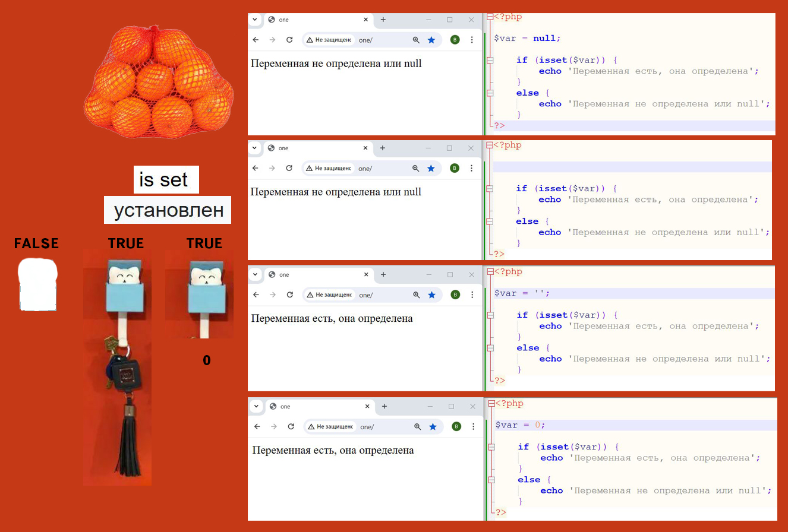The height and width of the screenshot is (532, 788).
Task: Click the bag of oranges image
Action: 159,83
